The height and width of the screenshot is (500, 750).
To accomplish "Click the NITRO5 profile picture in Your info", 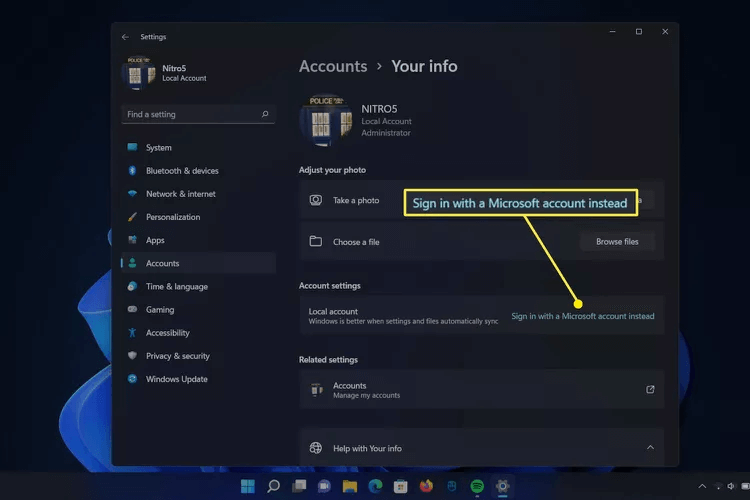I will (x=326, y=120).
